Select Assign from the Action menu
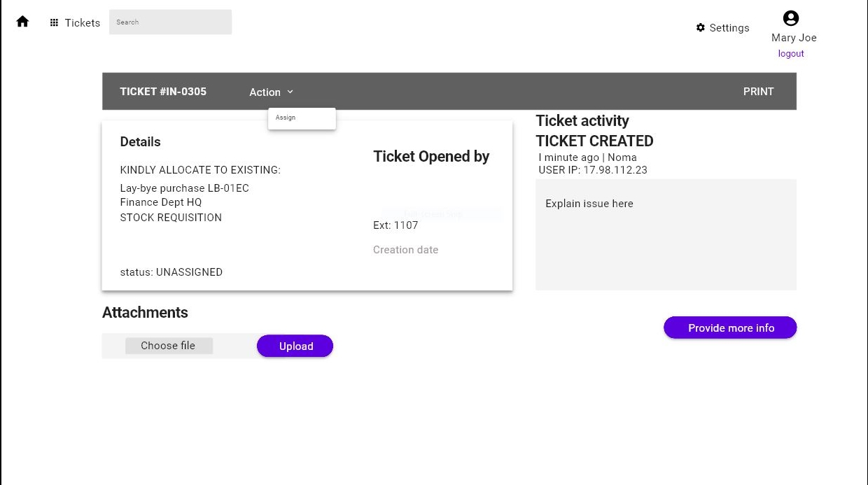Screen dimensions: 868x485 click(286, 118)
